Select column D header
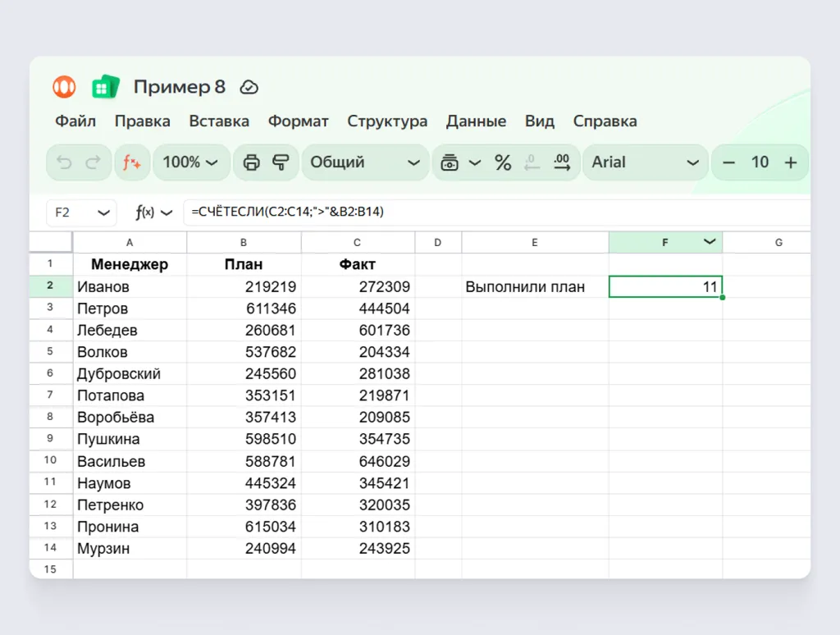Image resolution: width=840 pixels, height=635 pixels. (438, 242)
